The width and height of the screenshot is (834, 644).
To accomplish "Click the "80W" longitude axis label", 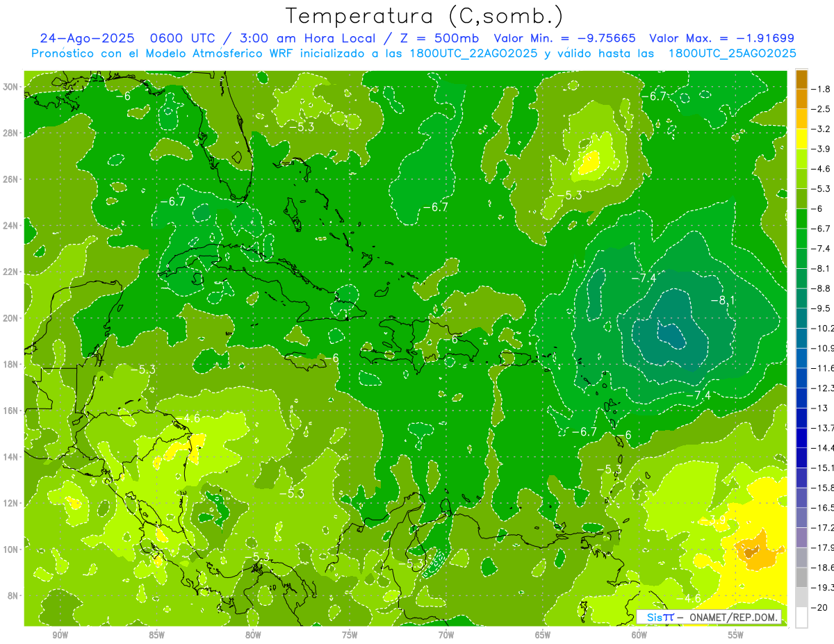I will (254, 635).
